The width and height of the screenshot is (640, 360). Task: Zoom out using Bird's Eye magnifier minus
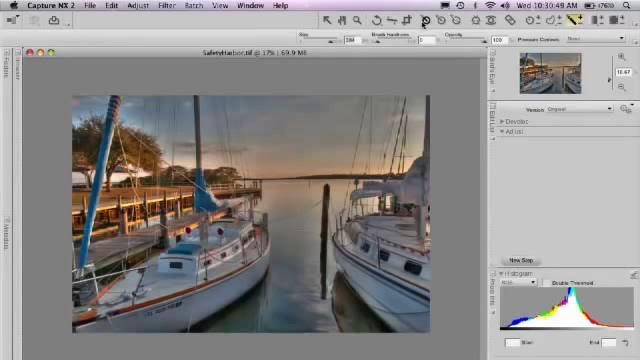(622, 87)
